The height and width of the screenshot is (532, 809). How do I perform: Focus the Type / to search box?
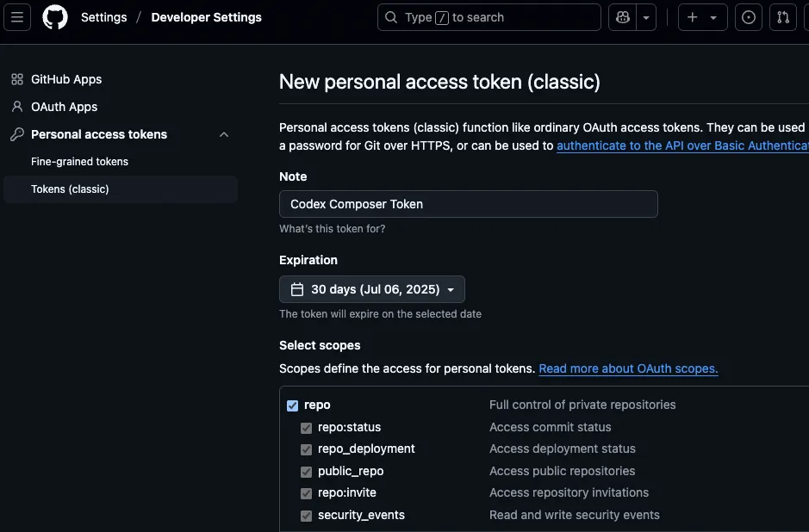coord(489,17)
